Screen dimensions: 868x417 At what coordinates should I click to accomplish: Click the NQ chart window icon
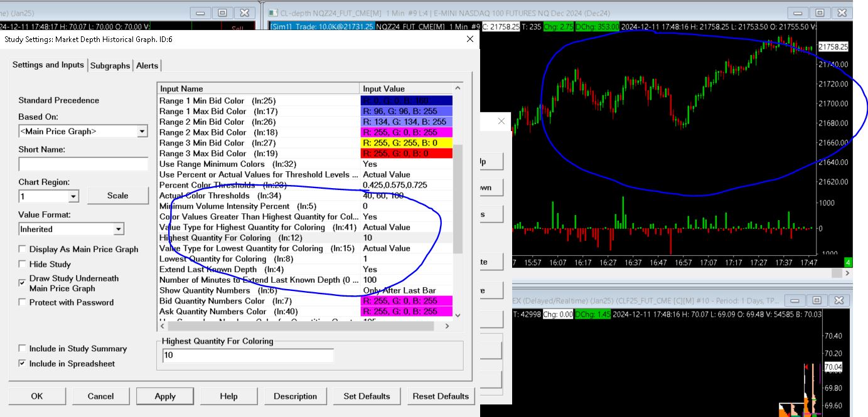coord(273,12)
